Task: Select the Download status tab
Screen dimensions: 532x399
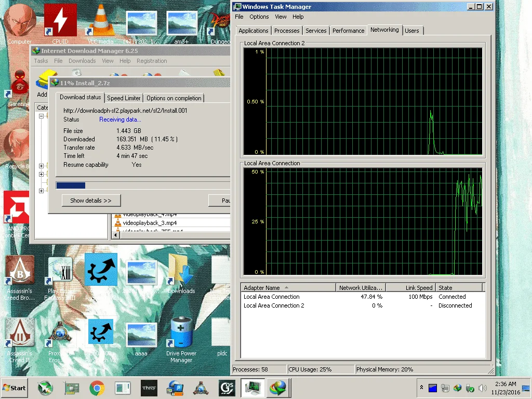Action: [x=81, y=97]
